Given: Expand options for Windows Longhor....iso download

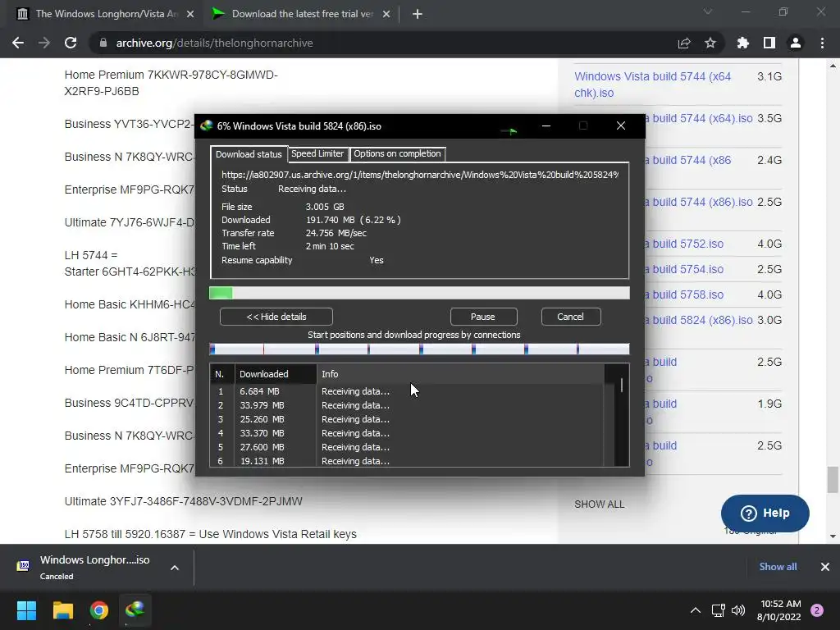Looking at the screenshot, I should coord(175,568).
